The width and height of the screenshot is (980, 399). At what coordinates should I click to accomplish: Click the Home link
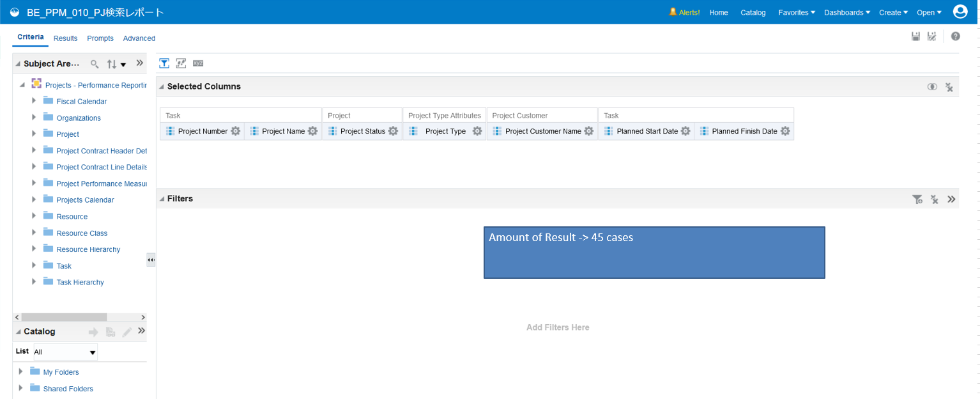click(718, 12)
